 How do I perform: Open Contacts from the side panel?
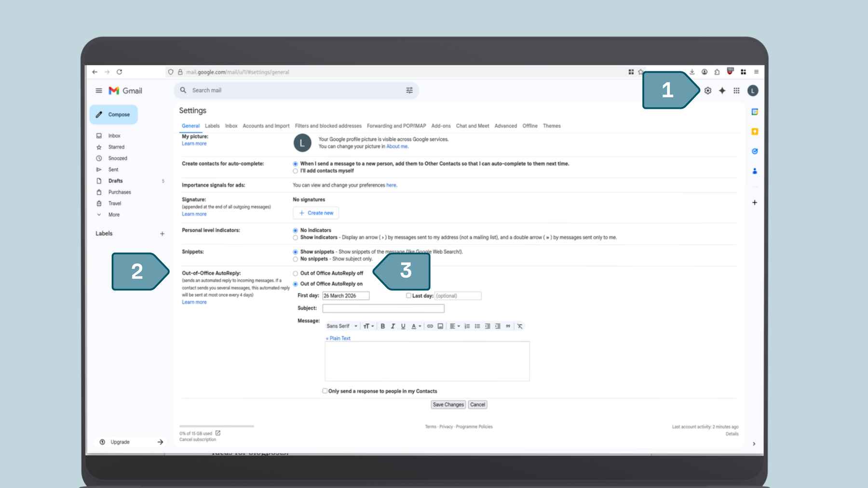click(755, 171)
